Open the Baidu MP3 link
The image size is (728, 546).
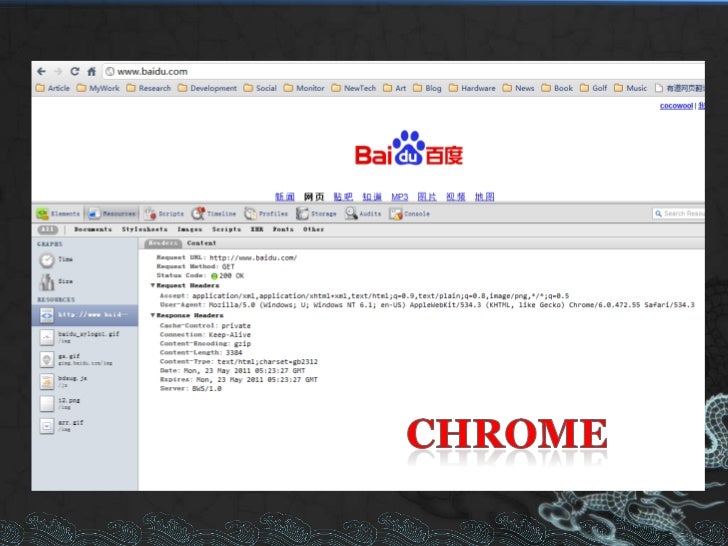tap(399, 197)
